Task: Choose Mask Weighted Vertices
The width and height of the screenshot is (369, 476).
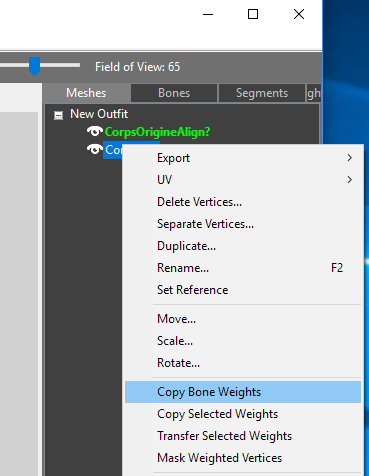Action: [243, 458]
